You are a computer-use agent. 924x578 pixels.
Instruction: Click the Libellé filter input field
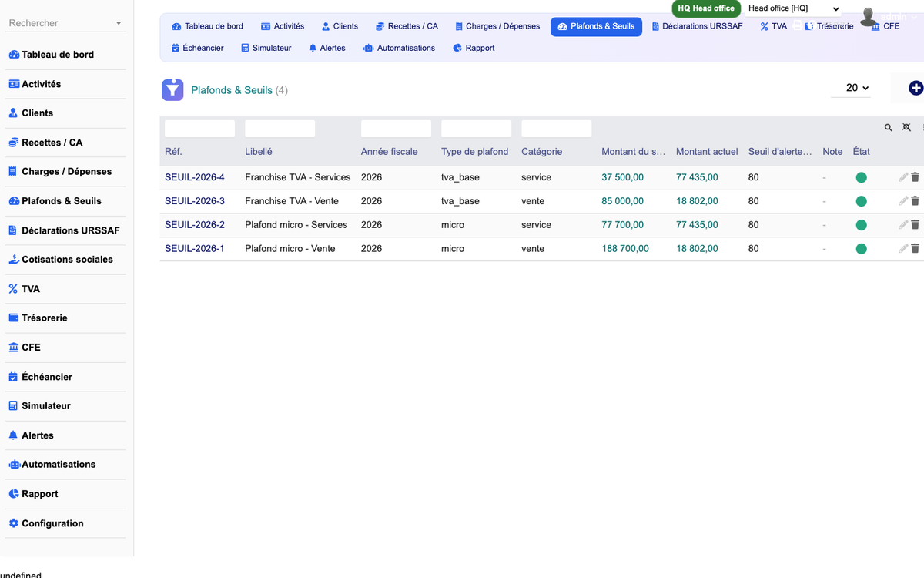pos(280,129)
